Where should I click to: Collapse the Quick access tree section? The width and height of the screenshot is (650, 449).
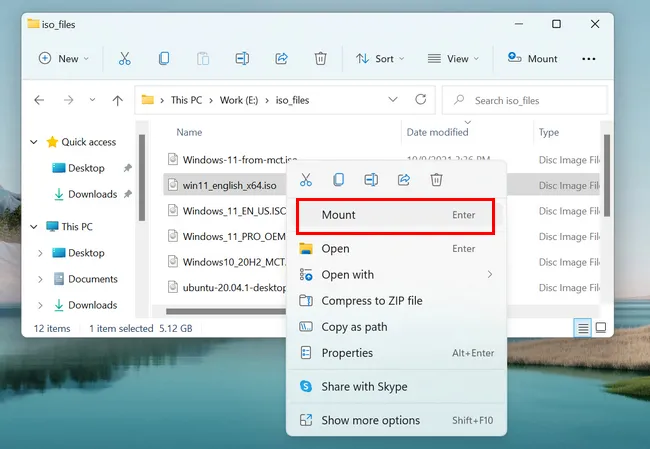[x=33, y=142]
